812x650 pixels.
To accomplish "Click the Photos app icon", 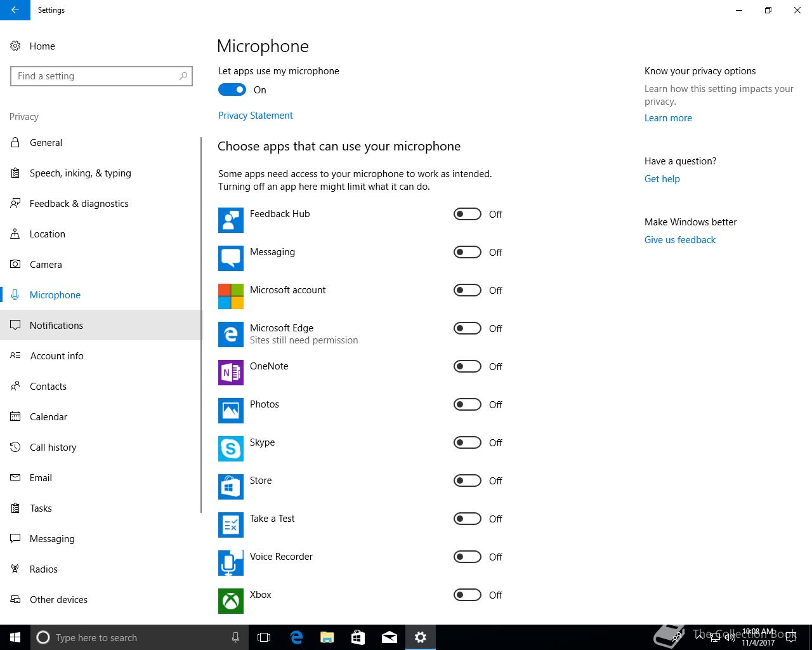I will (x=231, y=411).
